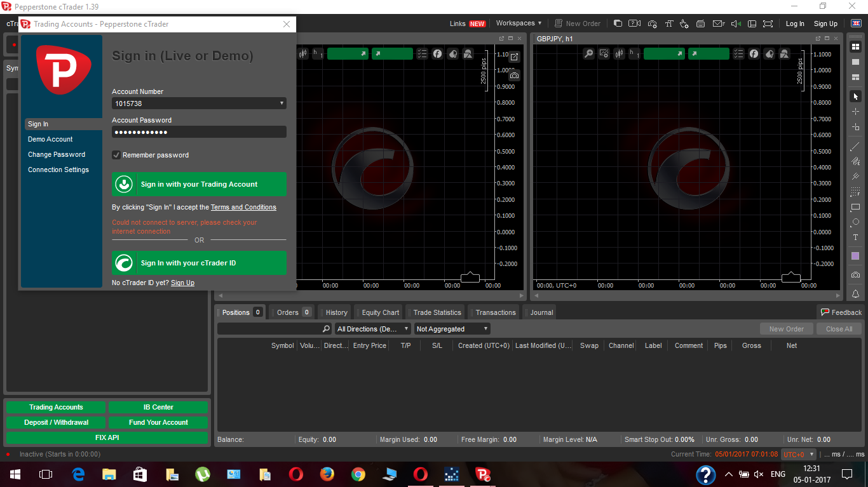Select the text drawing tool
This screenshot has height=487, width=868.
[855, 237]
